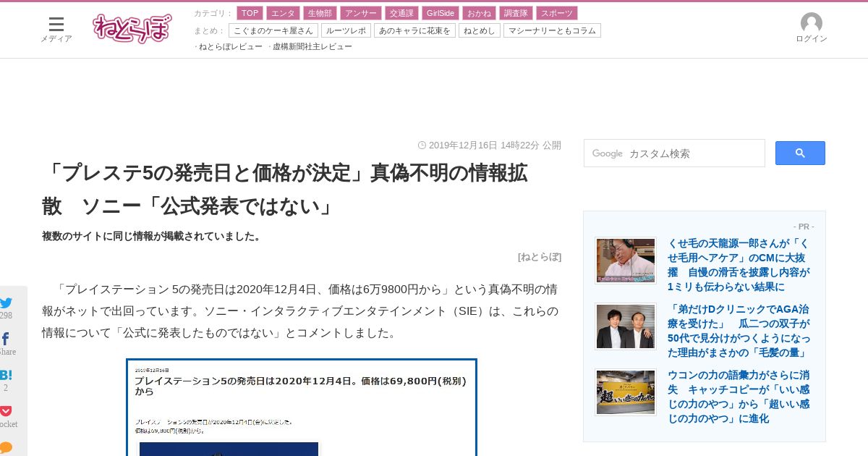Read くせ毛の天龍源一郎さん PR headline
The width and height of the screenshot is (868, 456).
739,265
